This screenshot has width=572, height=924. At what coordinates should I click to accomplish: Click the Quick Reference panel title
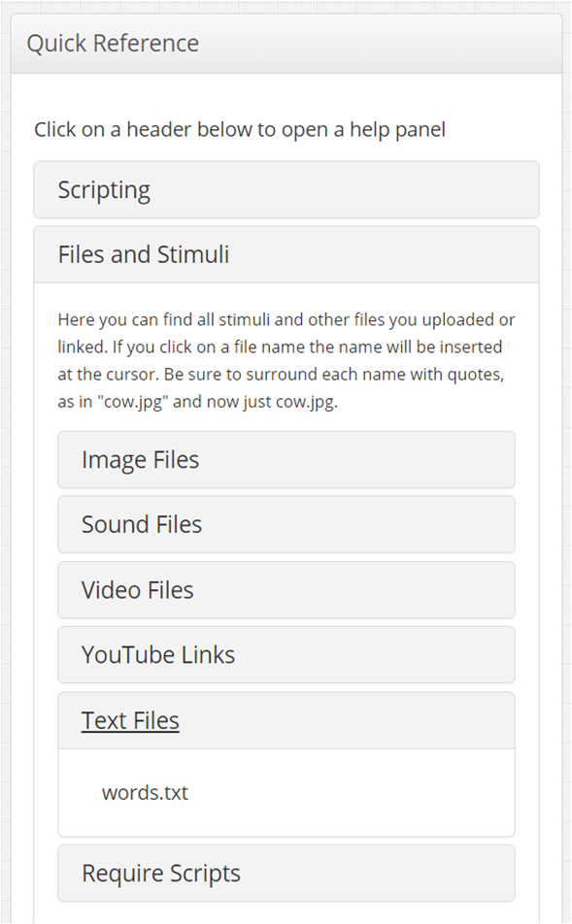(x=113, y=44)
